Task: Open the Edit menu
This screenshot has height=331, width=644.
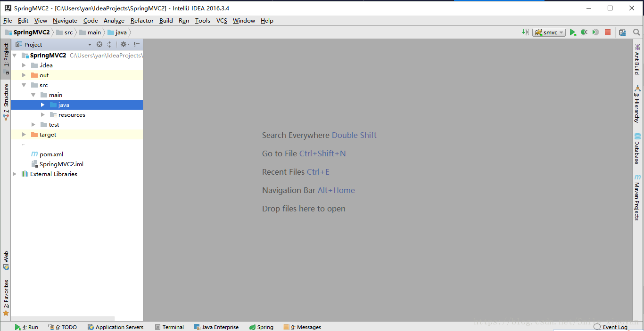Action: 23,20
